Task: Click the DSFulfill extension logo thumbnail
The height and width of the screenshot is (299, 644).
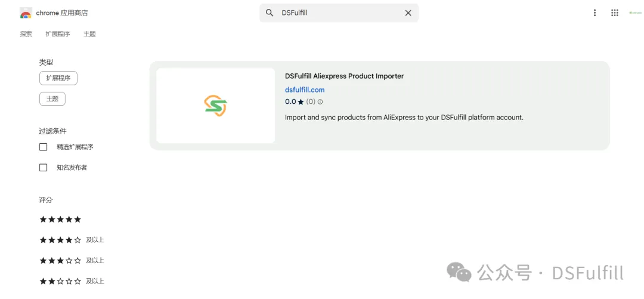Action: pos(215,106)
